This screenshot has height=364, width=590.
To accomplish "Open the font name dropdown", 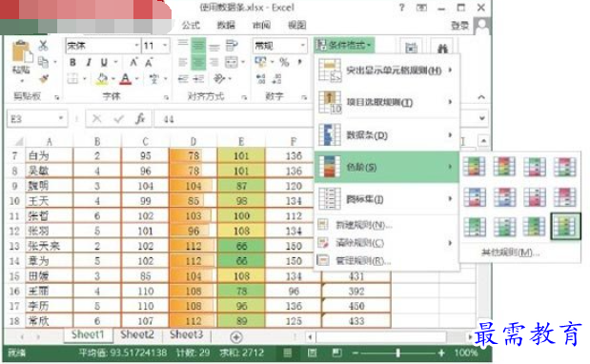I will click(x=136, y=46).
